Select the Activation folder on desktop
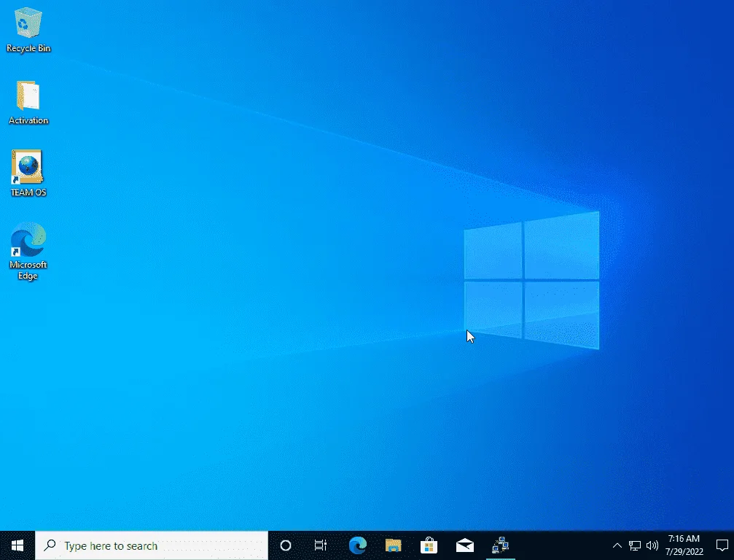 pyautogui.click(x=28, y=103)
